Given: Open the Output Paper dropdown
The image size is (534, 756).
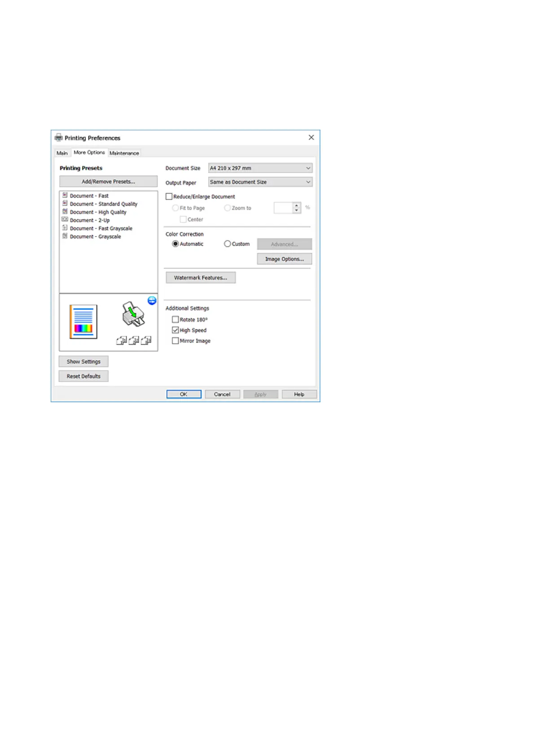Looking at the screenshot, I should pyautogui.click(x=260, y=182).
